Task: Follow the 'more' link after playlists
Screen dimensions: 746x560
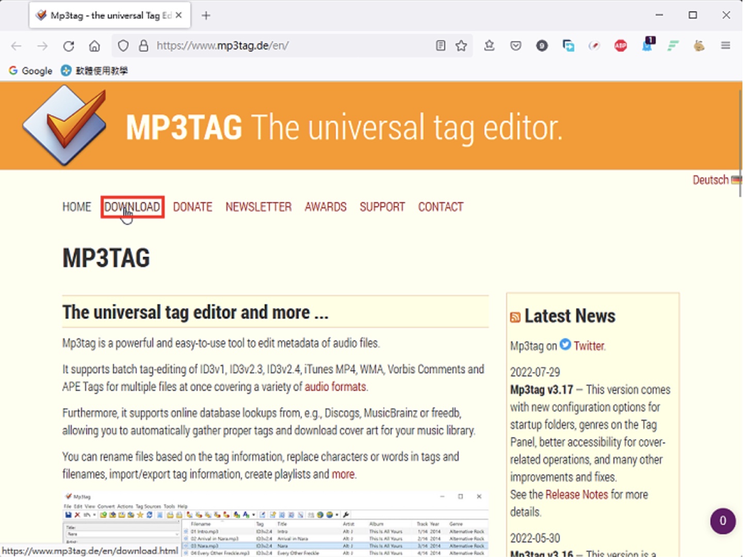Action: click(345, 476)
